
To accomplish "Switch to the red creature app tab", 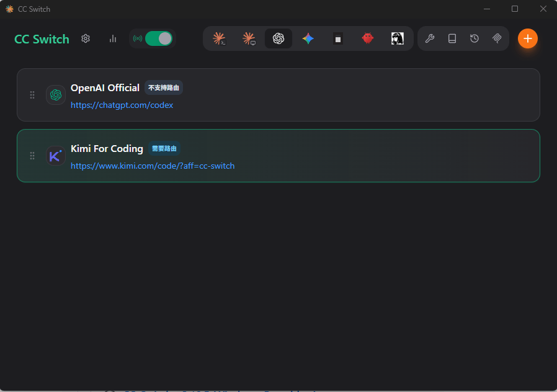I will 368,38.
